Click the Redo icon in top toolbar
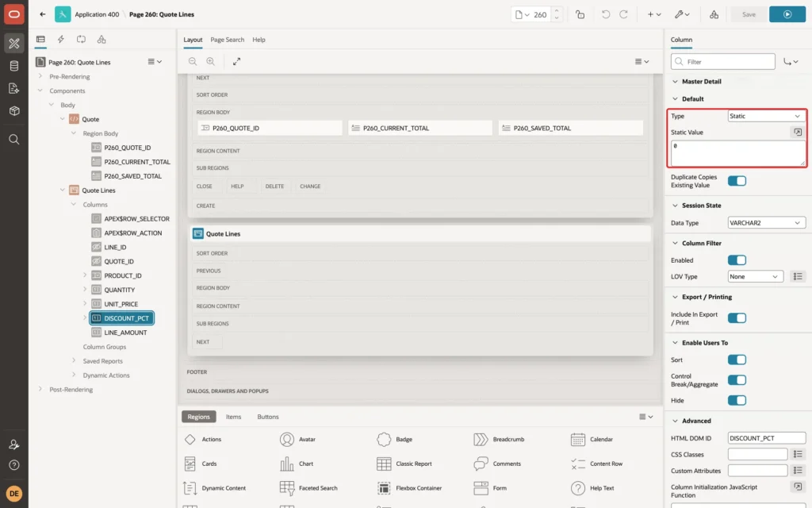The width and height of the screenshot is (812, 508). click(624, 14)
